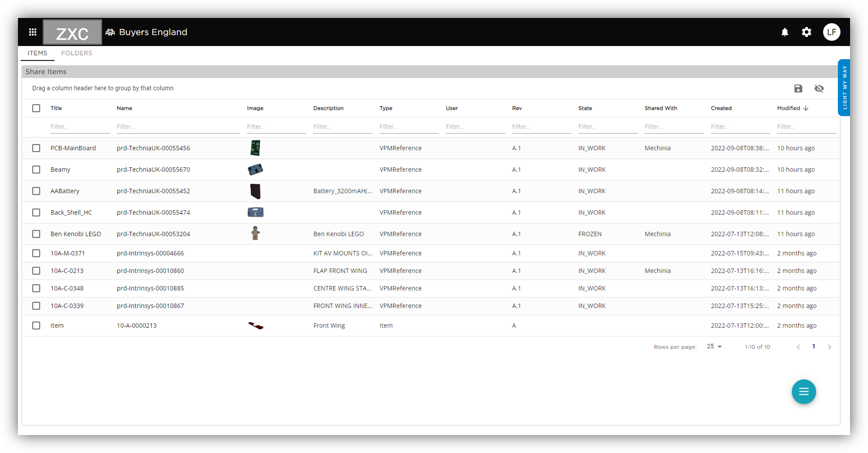Click the Beamy item thumbnail image
This screenshot has height=453, width=868.
click(x=255, y=170)
